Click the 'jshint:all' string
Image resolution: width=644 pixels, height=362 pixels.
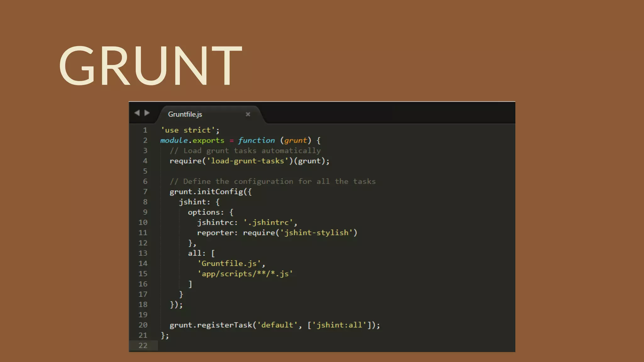pos(339,325)
